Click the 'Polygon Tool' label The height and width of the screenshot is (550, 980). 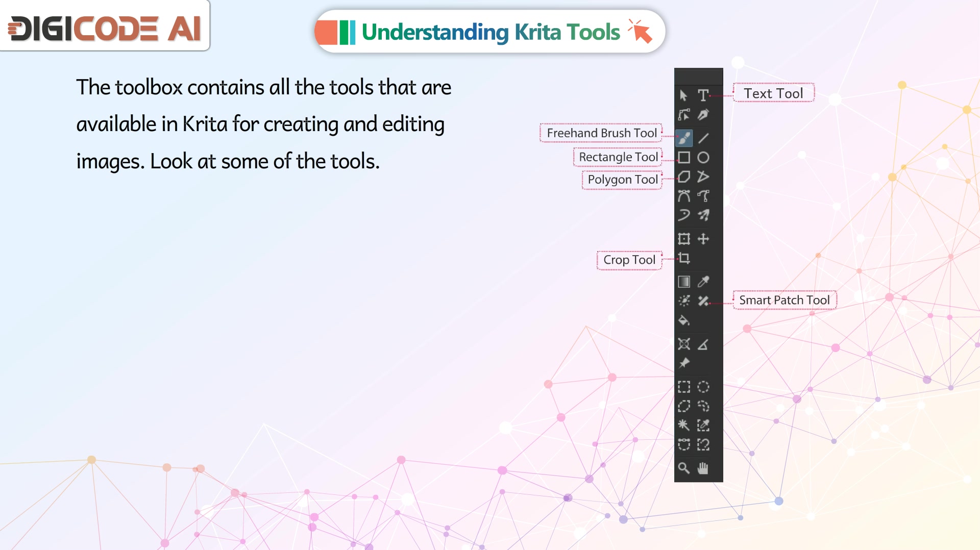[x=622, y=180]
